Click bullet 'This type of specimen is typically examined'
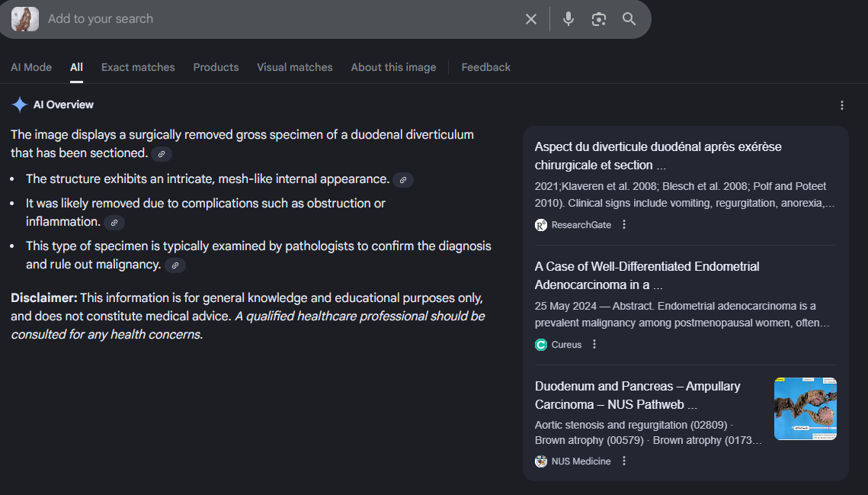This screenshot has height=495, width=868. 258,255
